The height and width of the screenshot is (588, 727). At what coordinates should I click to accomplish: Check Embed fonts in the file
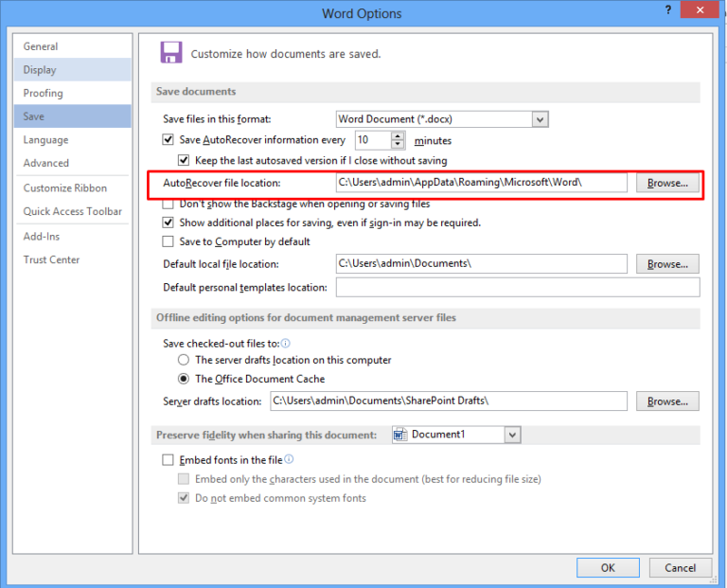click(168, 460)
